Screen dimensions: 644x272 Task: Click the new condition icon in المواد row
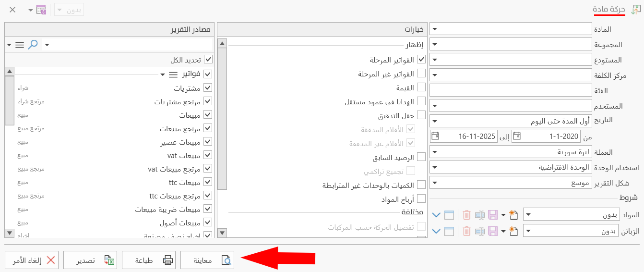(514, 215)
